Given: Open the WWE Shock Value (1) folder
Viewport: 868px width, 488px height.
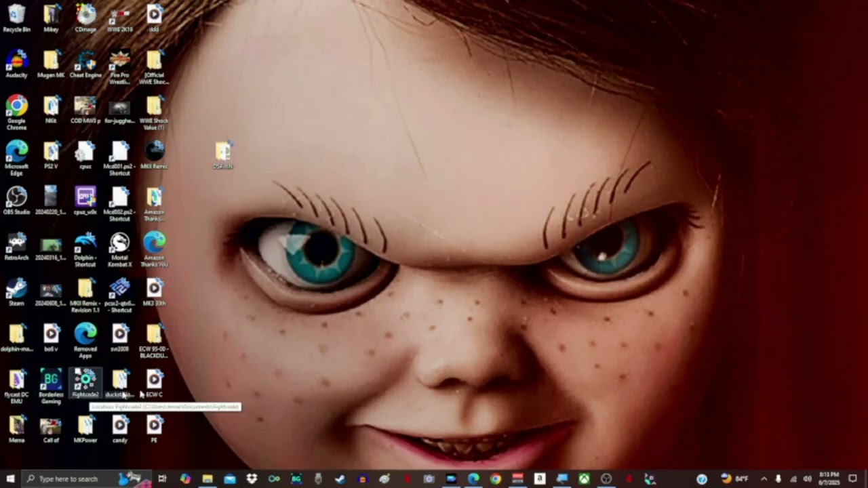Looking at the screenshot, I should (x=155, y=113).
